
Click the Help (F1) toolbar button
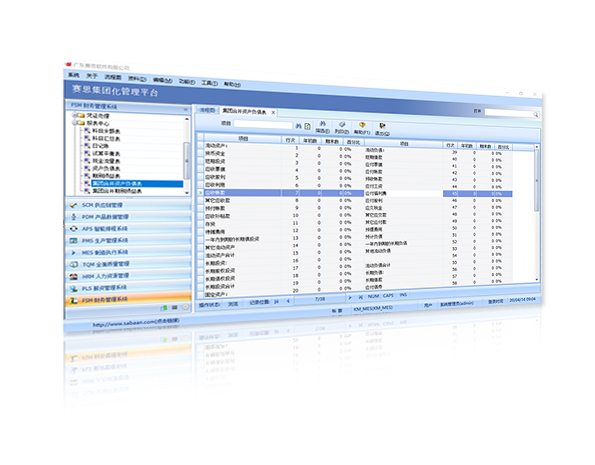click(x=362, y=129)
